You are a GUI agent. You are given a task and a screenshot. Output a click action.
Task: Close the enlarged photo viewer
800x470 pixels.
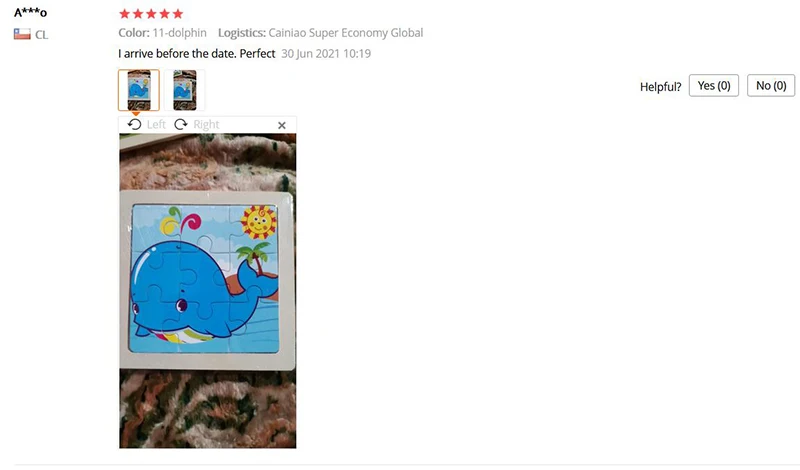(282, 125)
